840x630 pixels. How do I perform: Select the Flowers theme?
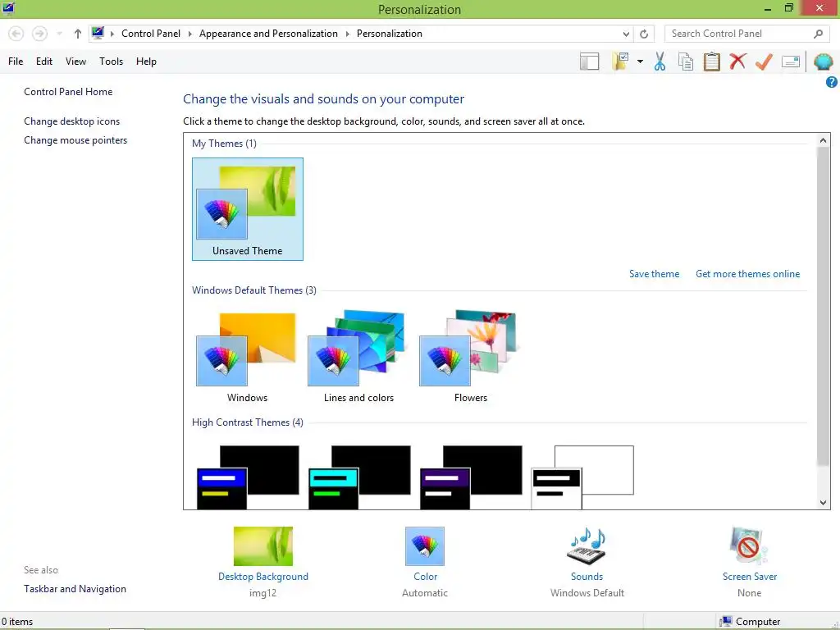tap(470, 356)
